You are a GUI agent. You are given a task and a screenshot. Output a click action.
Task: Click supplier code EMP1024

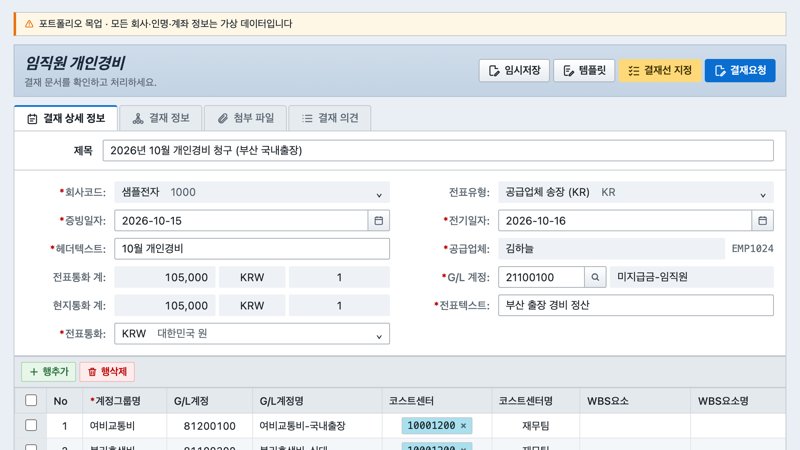coord(753,249)
